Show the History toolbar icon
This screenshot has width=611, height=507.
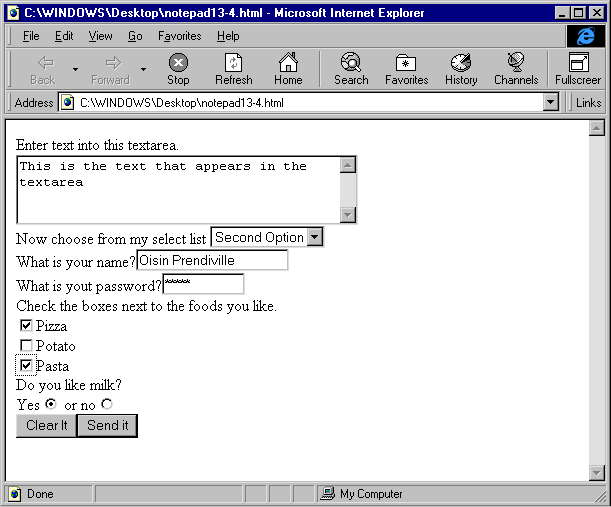[461, 62]
